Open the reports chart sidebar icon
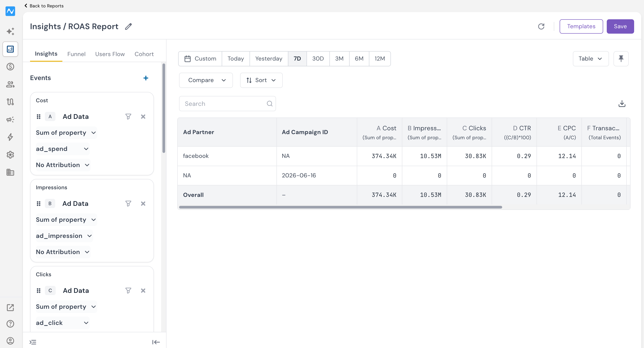644x348 pixels. [10, 49]
